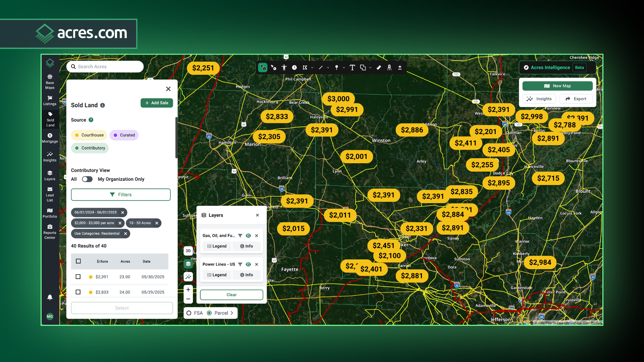Click the upload file icon
Image resolution: width=644 pixels, height=362 pixels.
coord(400,68)
